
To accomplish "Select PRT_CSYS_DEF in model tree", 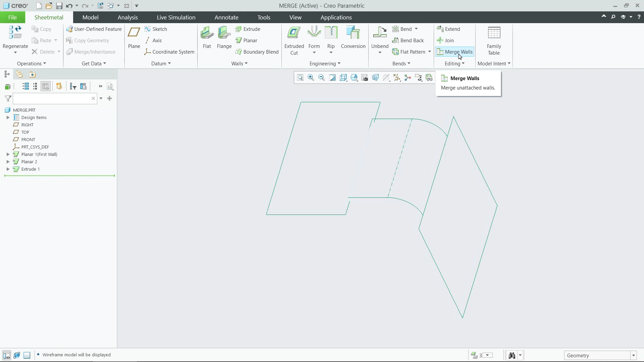I will [31, 147].
